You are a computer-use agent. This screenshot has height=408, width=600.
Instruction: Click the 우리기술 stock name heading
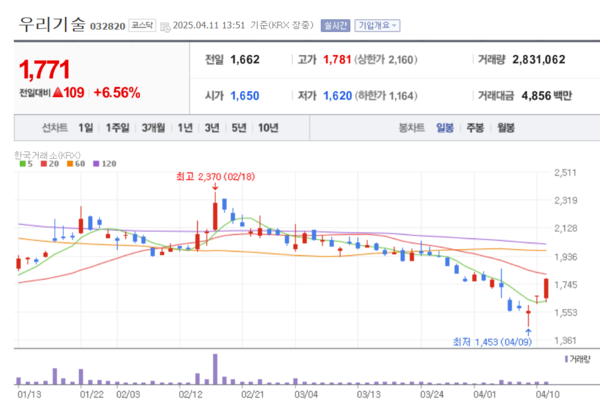pos(52,24)
